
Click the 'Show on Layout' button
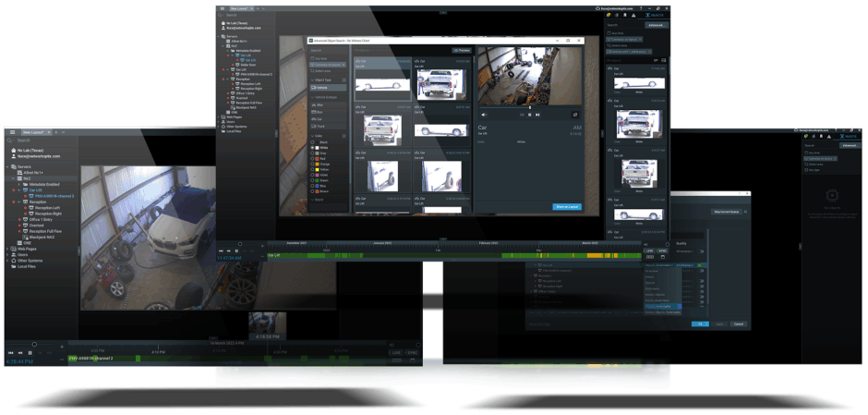click(x=567, y=206)
